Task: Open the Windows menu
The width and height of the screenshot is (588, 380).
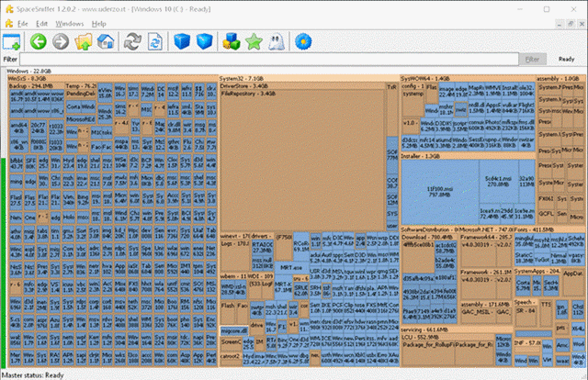Action: click(70, 24)
